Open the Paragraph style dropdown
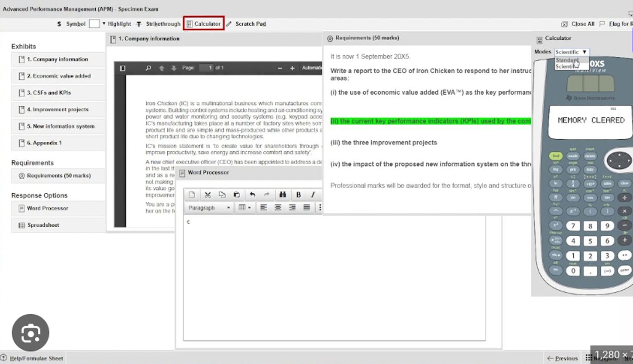 coord(209,208)
